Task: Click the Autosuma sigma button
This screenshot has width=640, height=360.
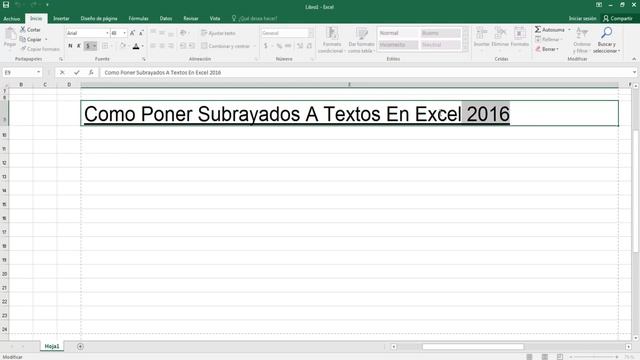Action: tap(549, 29)
